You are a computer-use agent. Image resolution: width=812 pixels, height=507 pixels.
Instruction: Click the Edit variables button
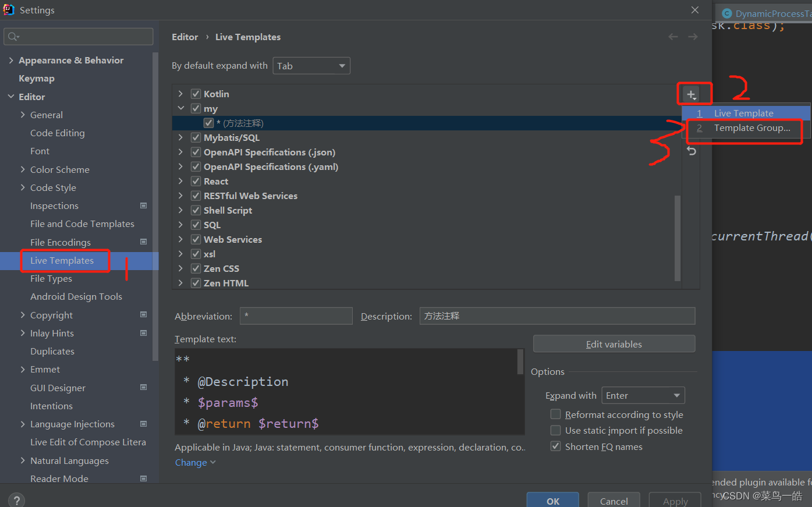coord(614,344)
